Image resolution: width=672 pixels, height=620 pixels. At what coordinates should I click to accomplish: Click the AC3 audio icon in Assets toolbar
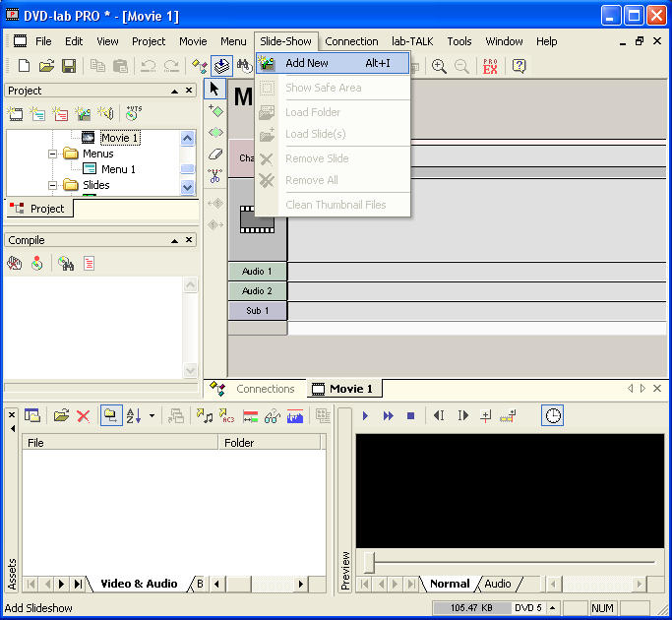click(226, 415)
